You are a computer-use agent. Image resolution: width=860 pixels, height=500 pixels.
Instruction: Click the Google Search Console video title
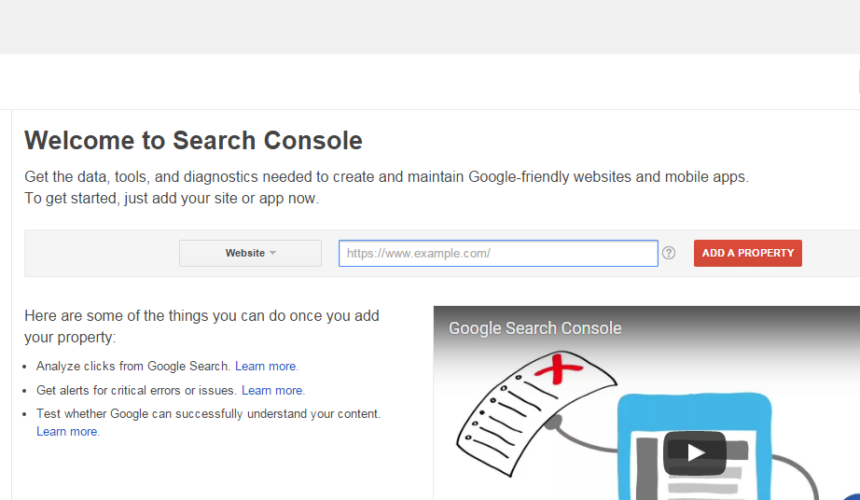535,328
